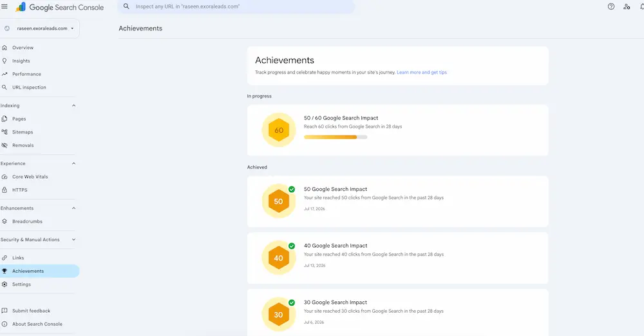
Task: Click the 50 clicks achieved badge
Action: point(279,201)
